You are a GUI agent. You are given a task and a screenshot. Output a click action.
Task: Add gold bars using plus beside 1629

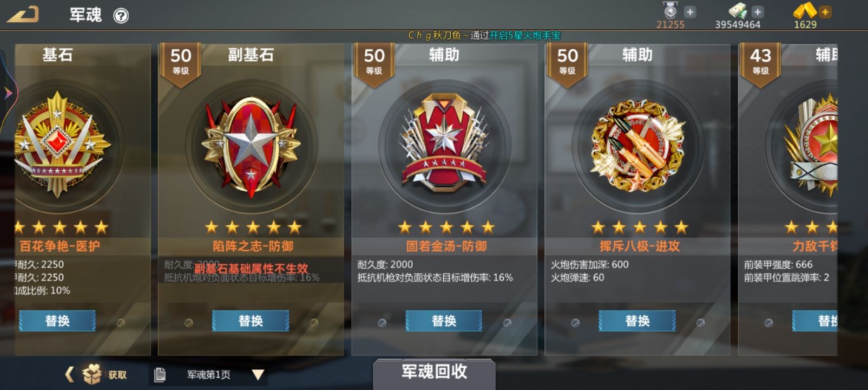(x=825, y=11)
